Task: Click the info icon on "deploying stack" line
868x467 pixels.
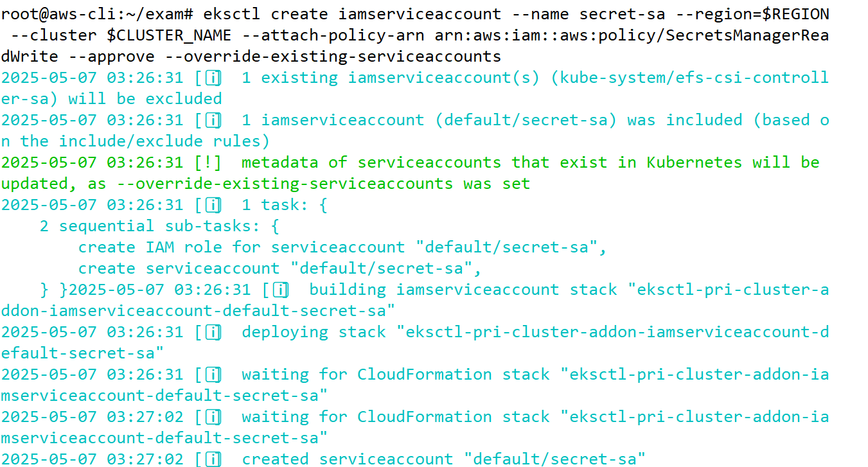Action: click(x=213, y=333)
